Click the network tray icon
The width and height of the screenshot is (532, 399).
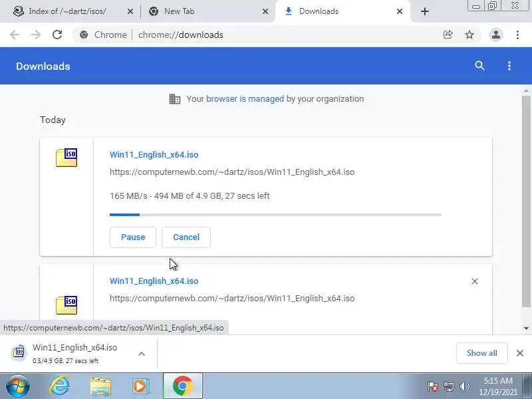point(448,386)
